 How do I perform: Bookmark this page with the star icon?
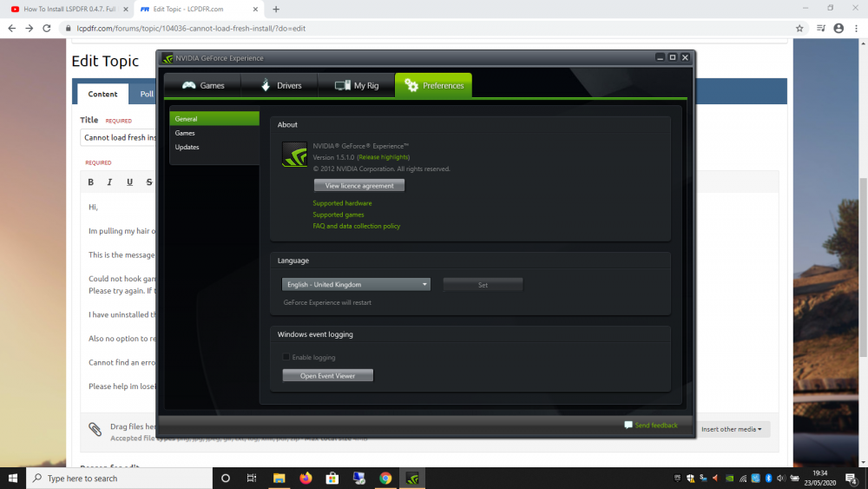(799, 29)
